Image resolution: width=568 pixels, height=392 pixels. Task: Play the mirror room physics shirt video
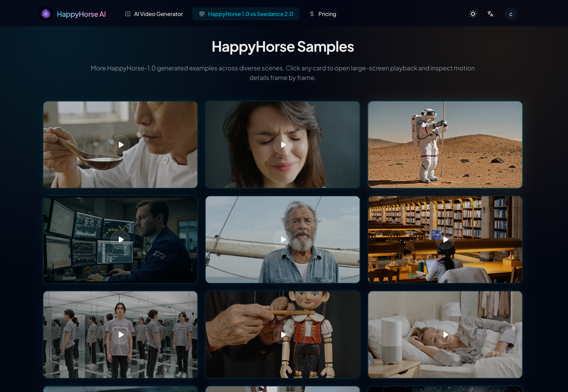(120, 334)
